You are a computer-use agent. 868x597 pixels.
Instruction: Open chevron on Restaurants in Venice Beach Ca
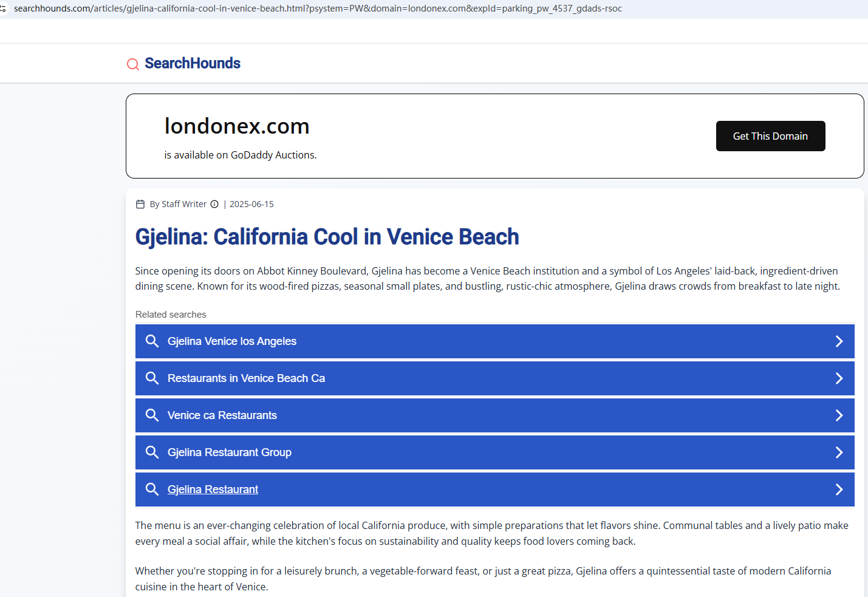tap(839, 378)
